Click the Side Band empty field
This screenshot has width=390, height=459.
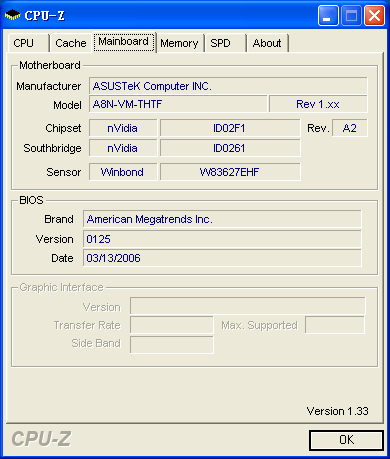pos(172,345)
